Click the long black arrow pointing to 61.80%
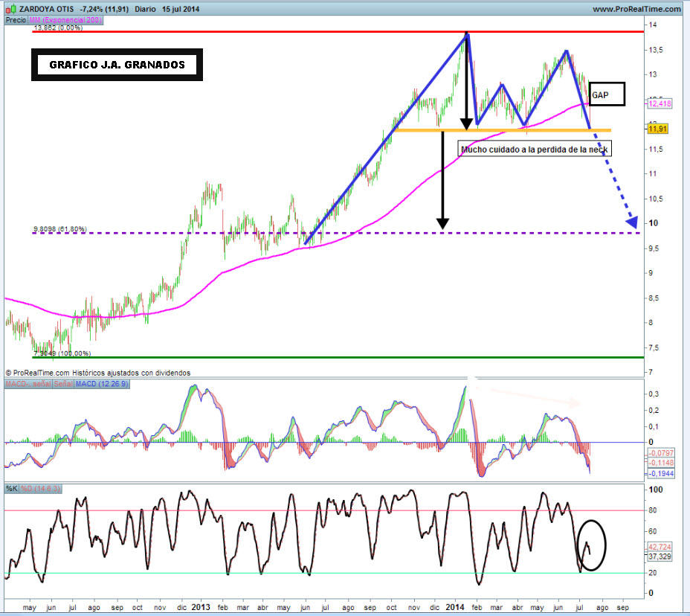Screen dimensions: 690x616 coord(442,179)
